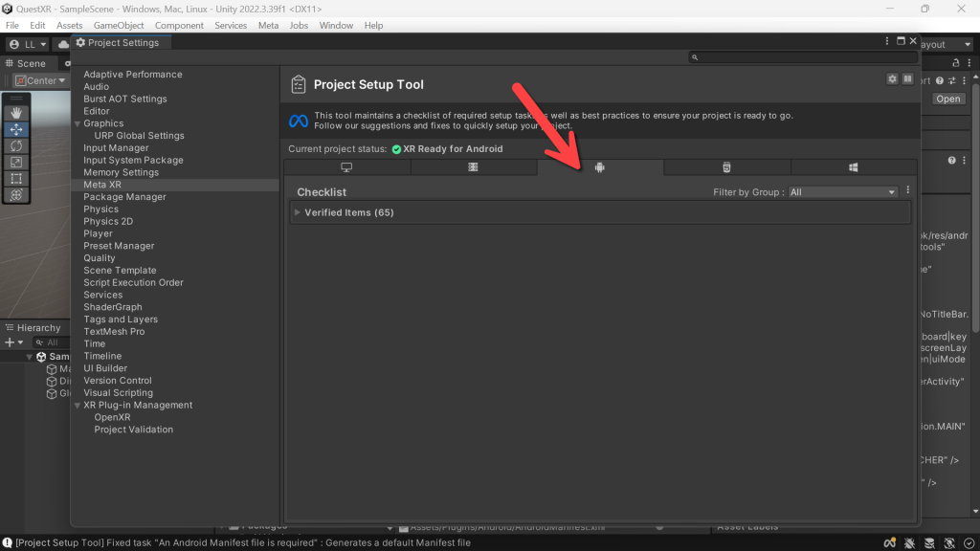Open the cloud services icon in toolbar
Viewport: 980px width, 551px height.
click(x=63, y=44)
